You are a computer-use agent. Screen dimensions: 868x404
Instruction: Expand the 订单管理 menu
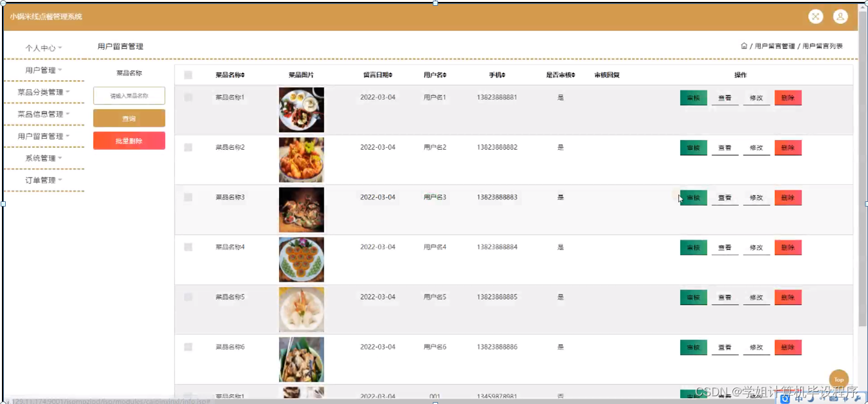[43, 179]
